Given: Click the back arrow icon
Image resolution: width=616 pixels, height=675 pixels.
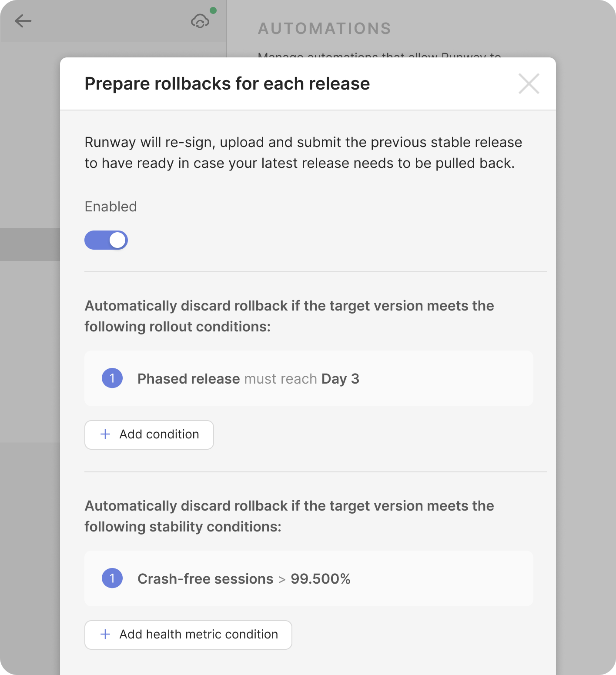Looking at the screenshot, I should pyautogui.click(x=23, y=21).
